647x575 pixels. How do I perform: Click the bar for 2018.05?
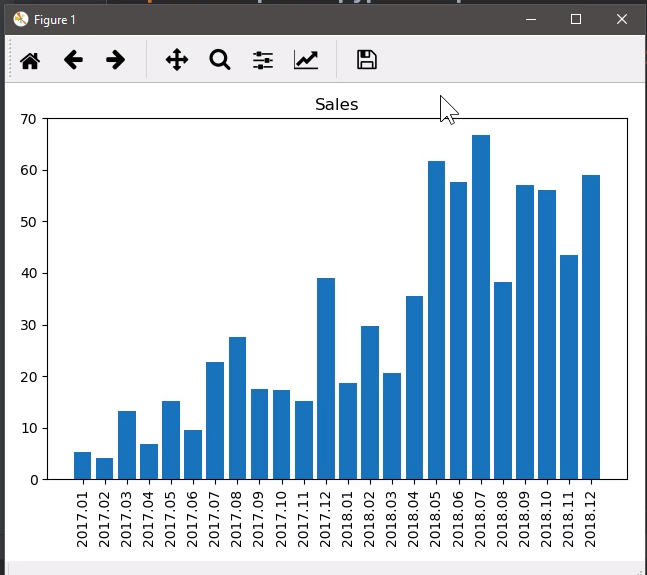437,320
